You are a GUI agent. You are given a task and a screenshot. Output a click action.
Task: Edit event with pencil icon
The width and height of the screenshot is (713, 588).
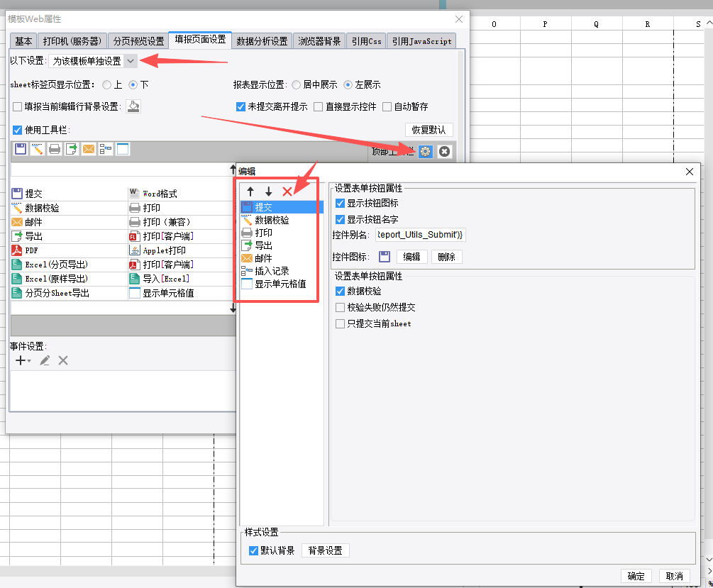tap(45, 360)
